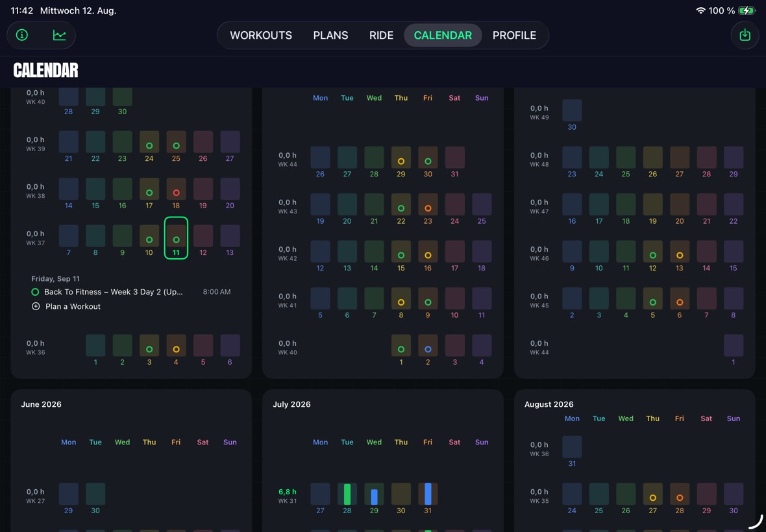Select blue workout circle on October day 2

(428, 350)
